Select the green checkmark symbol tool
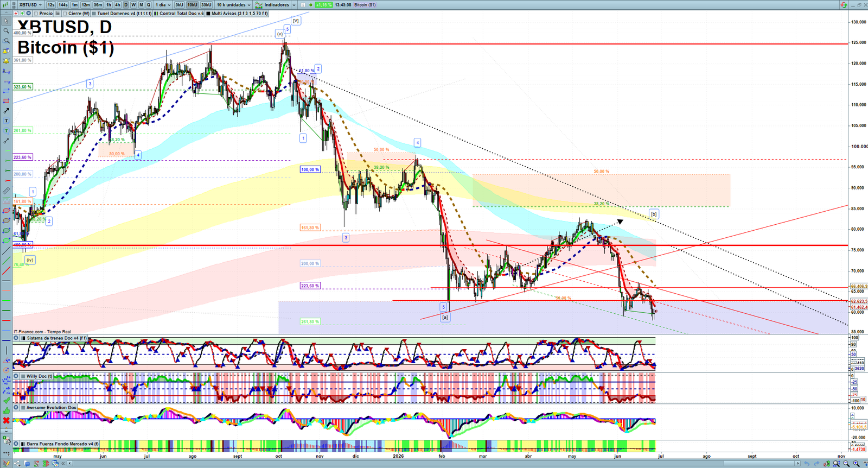The height and width of the screenshot is (468, 868). [6, 400]
